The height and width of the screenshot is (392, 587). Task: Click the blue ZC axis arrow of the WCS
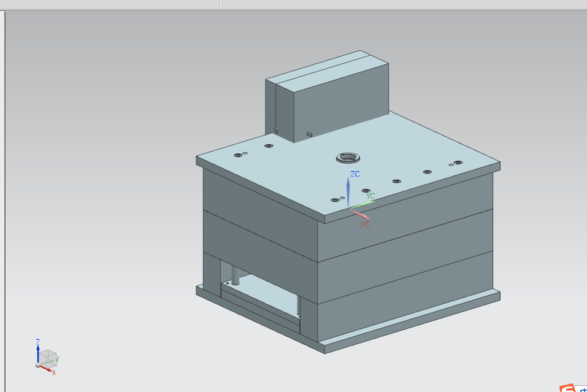pos(348,191)
